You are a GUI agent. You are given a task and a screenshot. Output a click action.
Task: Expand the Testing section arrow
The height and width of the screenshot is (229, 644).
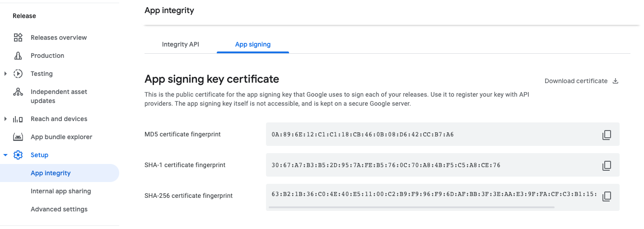(x=5, y=74)
